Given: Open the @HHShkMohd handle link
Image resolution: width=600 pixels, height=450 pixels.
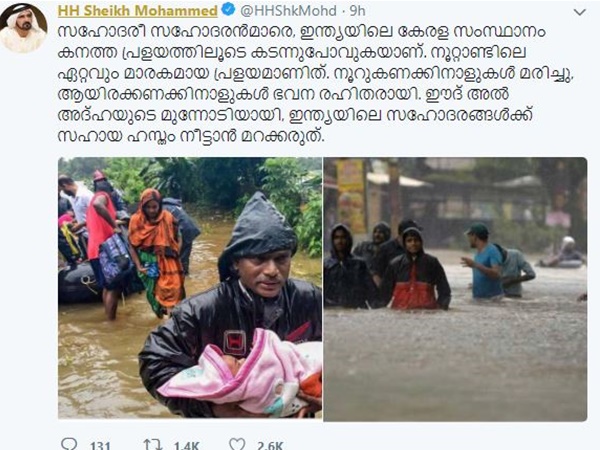Looking at the screenshot, I should tap(288, 11).
